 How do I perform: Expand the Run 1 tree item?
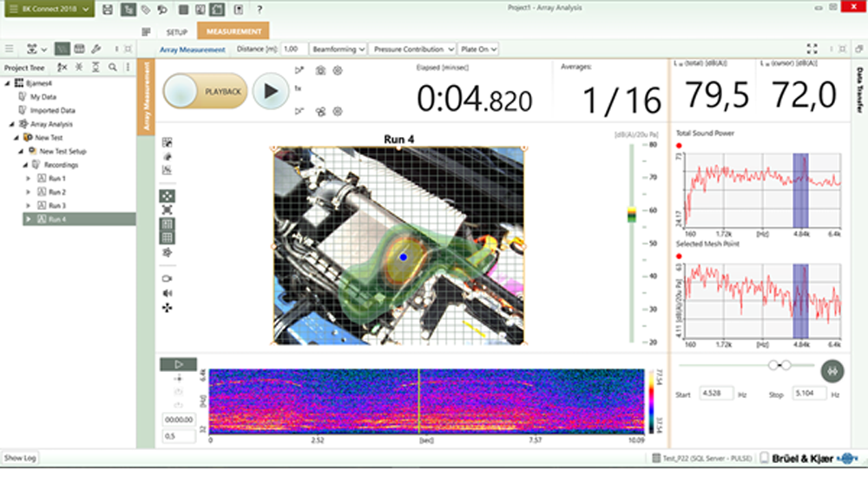[29, 178]
